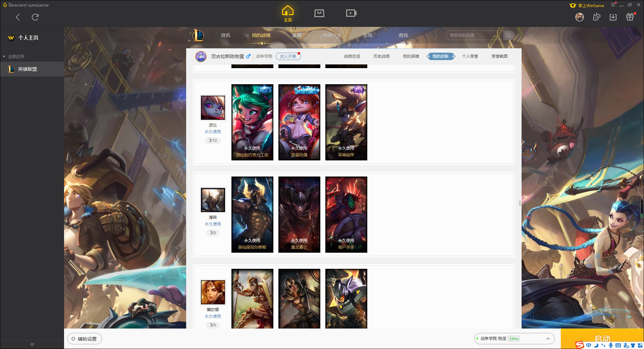Click the chat bubbles icon in top right

(x=596, y=17)
